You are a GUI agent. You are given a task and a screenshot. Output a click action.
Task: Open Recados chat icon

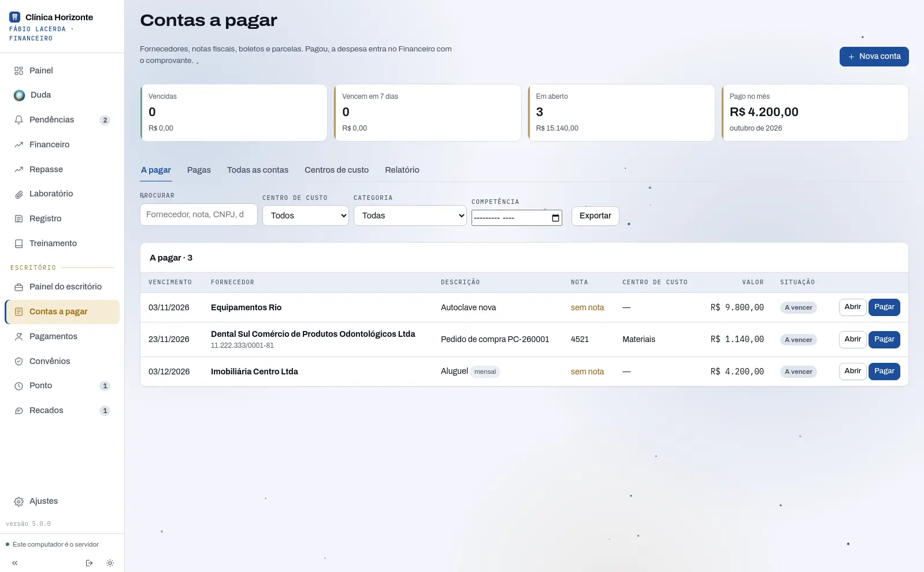[18, 410]
